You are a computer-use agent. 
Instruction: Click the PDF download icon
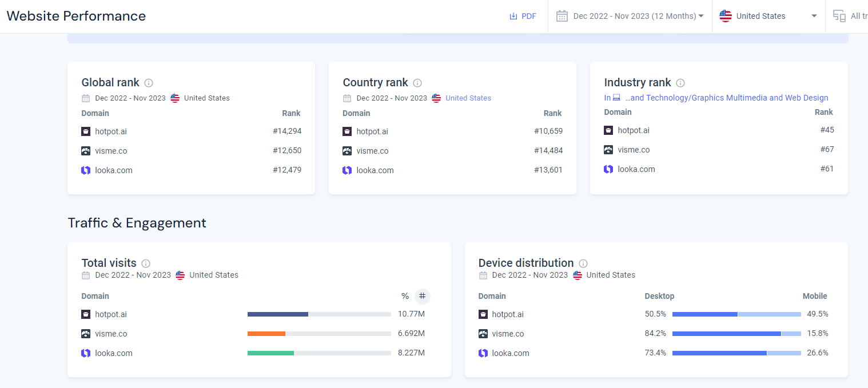[x=513, y=15]
